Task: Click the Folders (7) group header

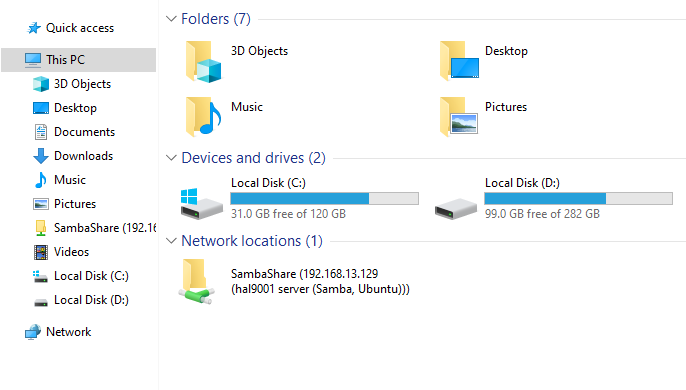Action: tap(216, 19)
